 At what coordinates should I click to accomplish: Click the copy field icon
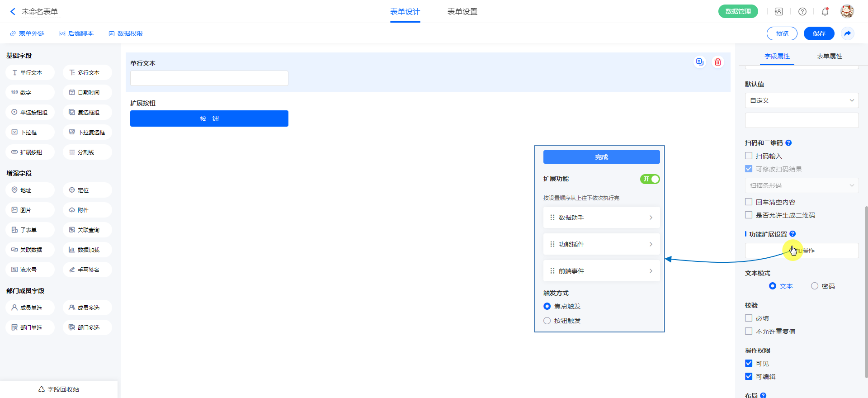699,62
